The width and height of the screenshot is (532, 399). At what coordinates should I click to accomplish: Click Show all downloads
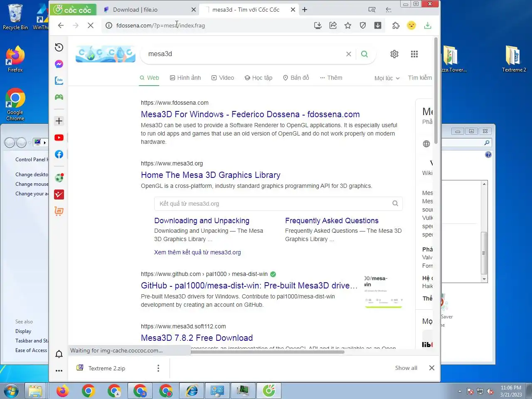click(x=406, y=368)
